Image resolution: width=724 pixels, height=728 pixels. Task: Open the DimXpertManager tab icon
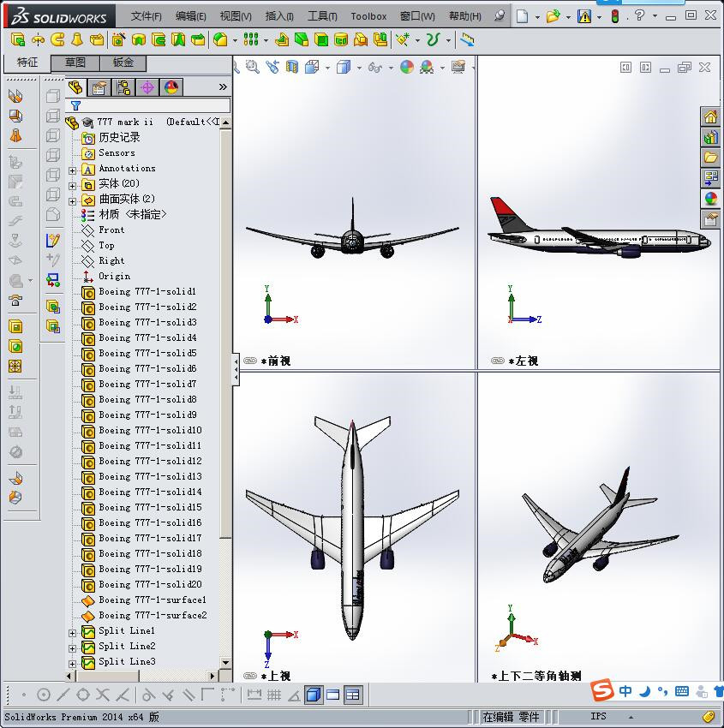coord(147,87)
